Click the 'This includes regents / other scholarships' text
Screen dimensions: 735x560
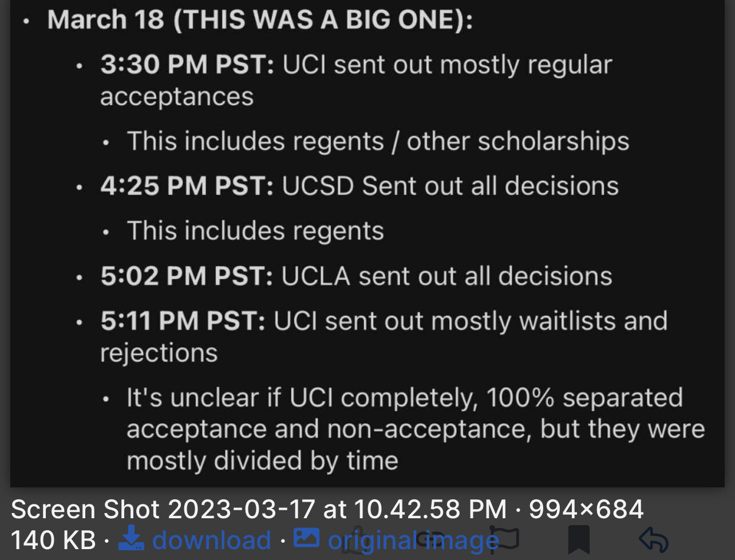tap(378, 141)
